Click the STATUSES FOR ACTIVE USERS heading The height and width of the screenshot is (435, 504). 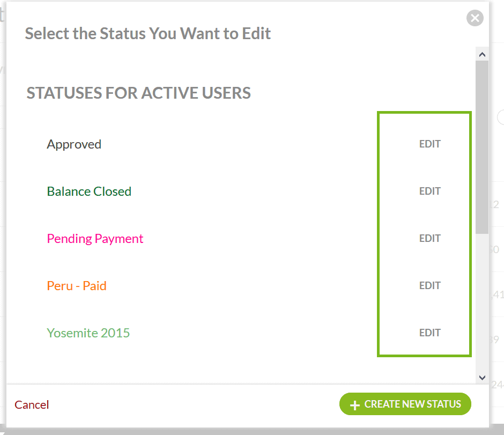(x=138, y=93)
